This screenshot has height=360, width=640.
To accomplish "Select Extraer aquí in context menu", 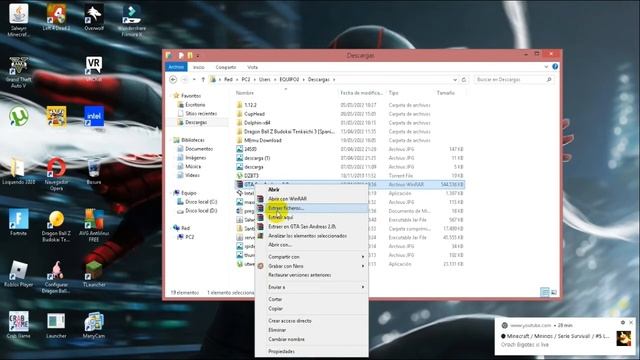I will pyautogui.click(x=311, y=218).
